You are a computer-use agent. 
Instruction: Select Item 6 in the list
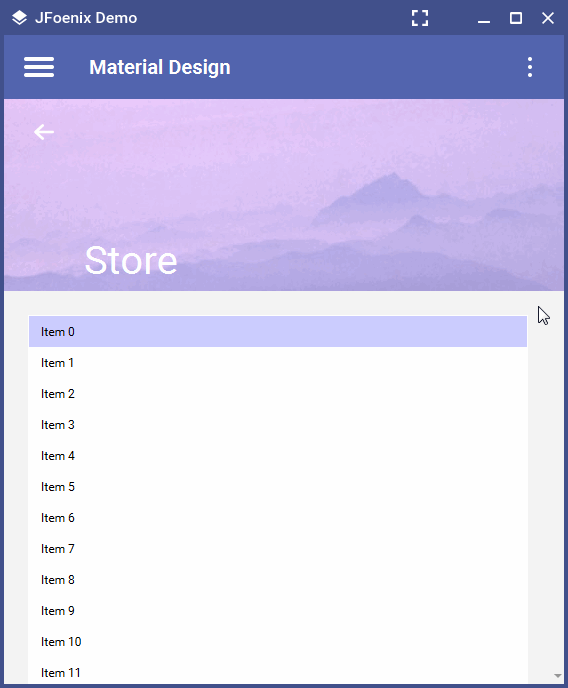coord(278,518)
